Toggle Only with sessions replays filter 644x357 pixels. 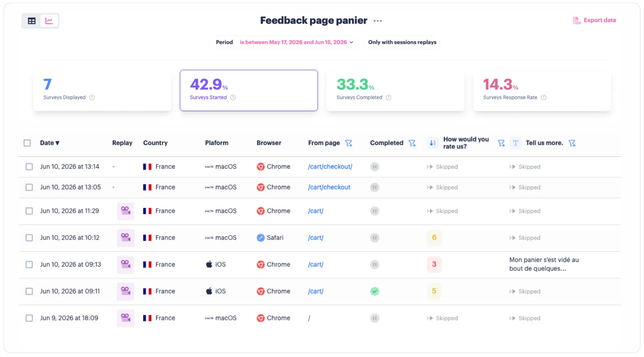pos(402,42)
